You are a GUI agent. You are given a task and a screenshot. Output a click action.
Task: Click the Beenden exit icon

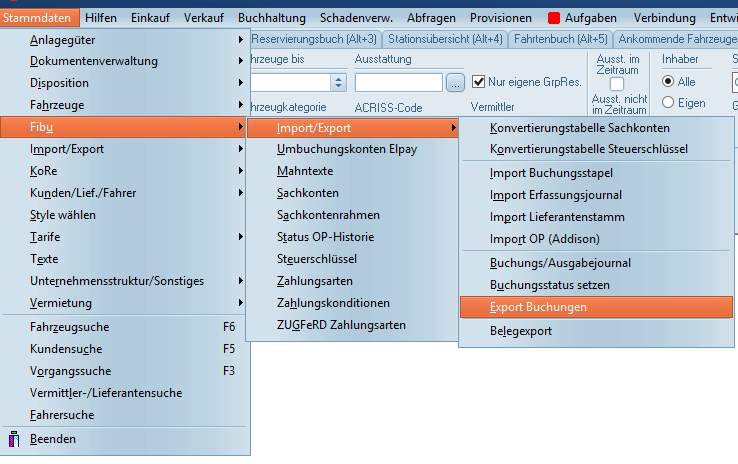pos(14,439)
